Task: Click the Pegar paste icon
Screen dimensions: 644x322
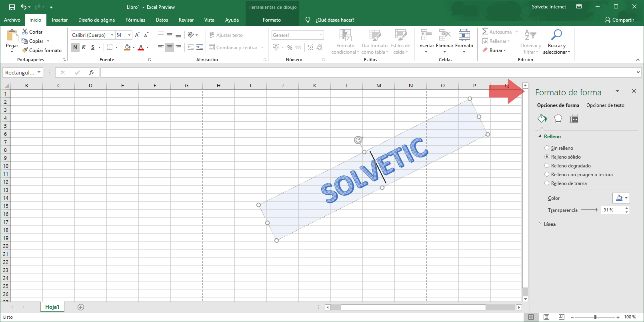Action: tap(12, 36)
